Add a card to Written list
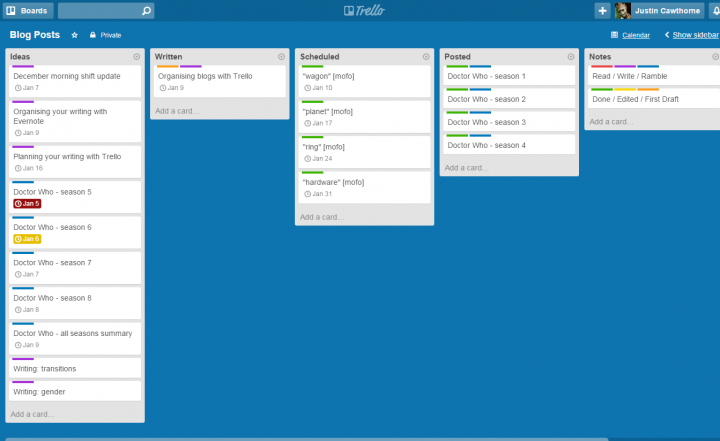Screen dimensions: 720x441 click(177, 111)
